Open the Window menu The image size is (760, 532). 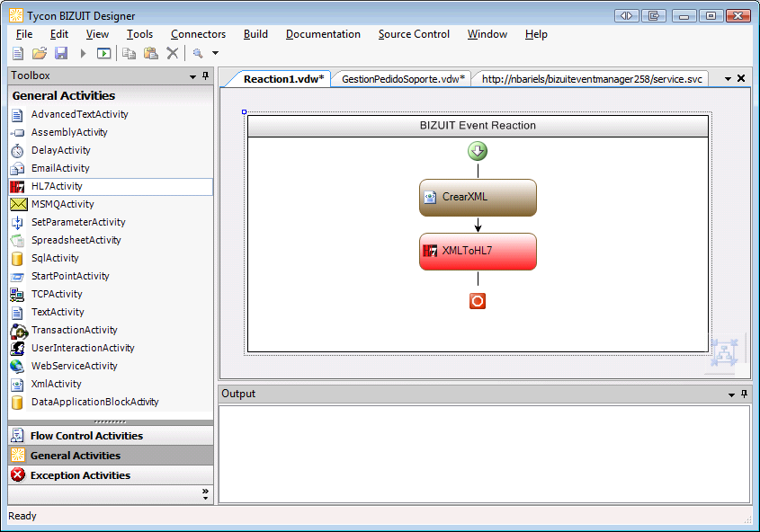point(487,34)
